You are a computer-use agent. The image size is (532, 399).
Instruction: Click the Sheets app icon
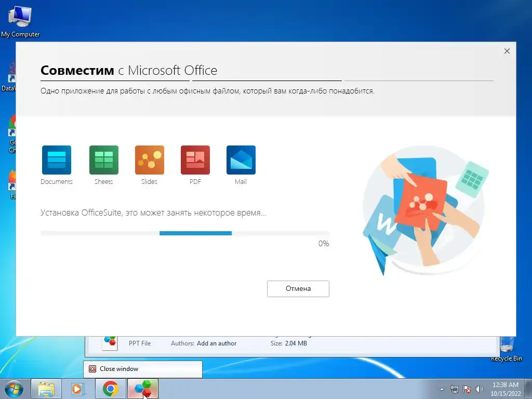coord(103,160)
